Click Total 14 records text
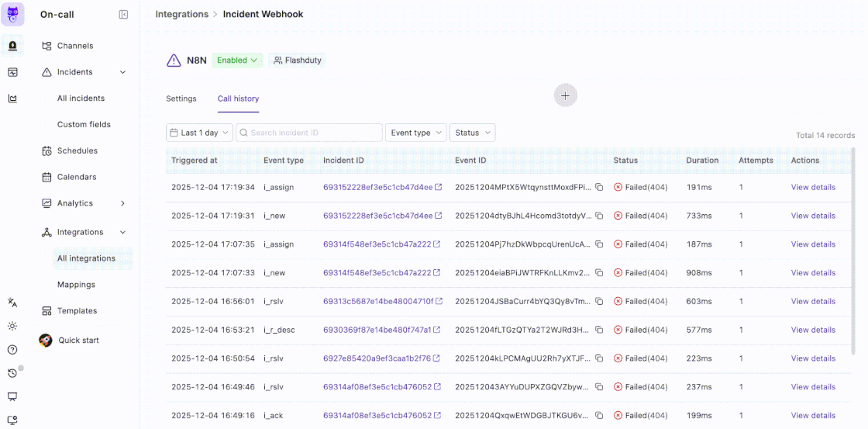The width and height of the screenshot is (868, 429). (x=825, y=135)
